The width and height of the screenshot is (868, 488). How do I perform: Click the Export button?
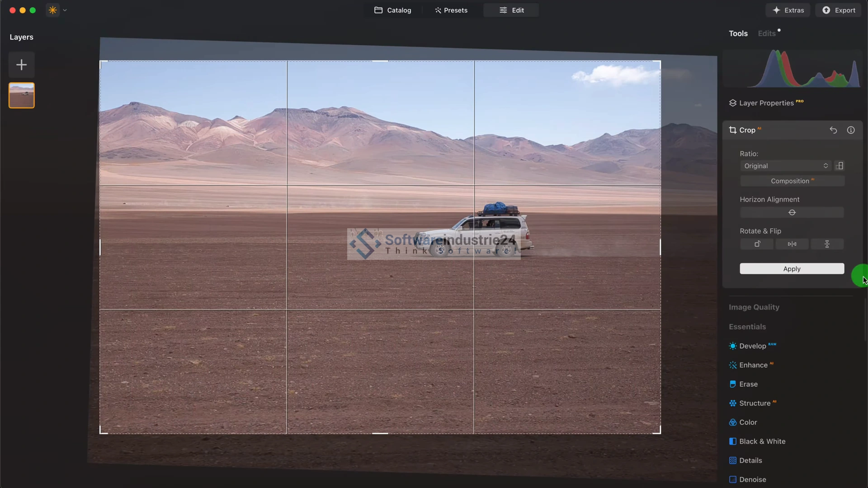pyautogui.click(x=839, y=10)
